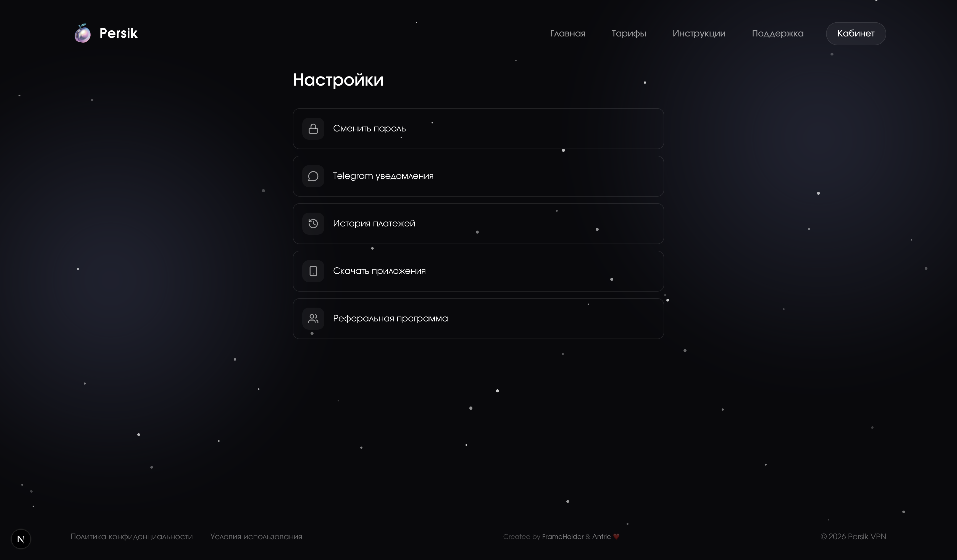Go to Главная page
Image resolution: width=957 pixels, height=560 pixels.
[x=567, y=33]
